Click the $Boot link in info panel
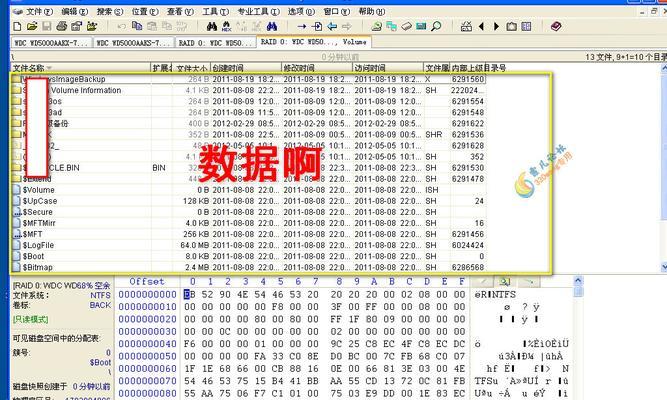This screenshot has height=400, width=667. coord(100,362)
